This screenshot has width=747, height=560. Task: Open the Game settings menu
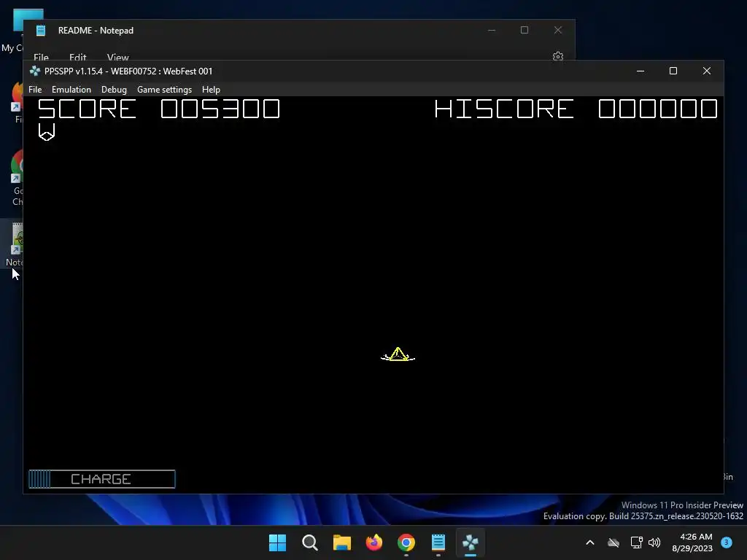[164, 90]
